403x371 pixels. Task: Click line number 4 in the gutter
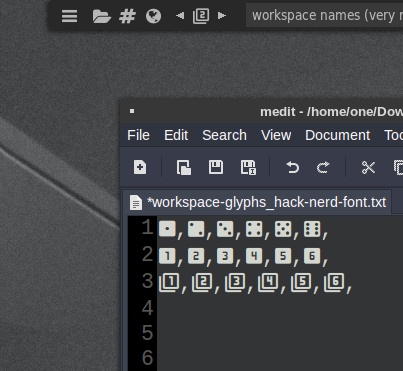147,308
